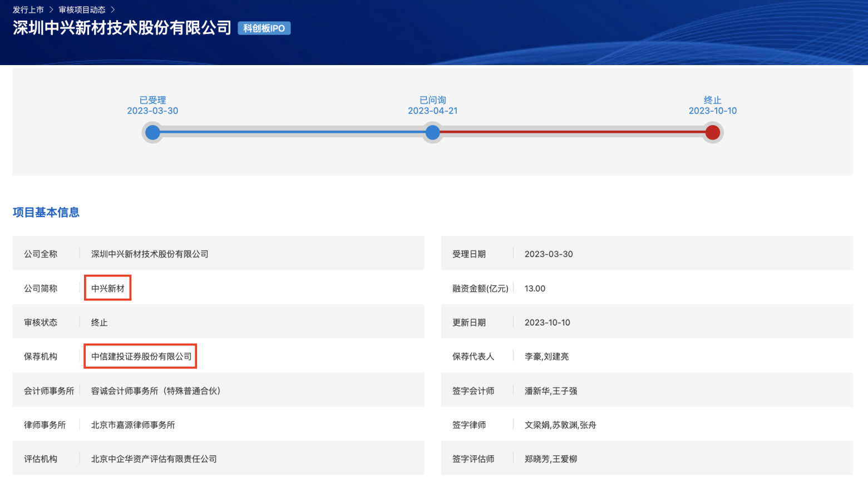The height and width of the screenshot is (493, 868).
Task: Click the blue timeline progress segment
Action: 292,132
